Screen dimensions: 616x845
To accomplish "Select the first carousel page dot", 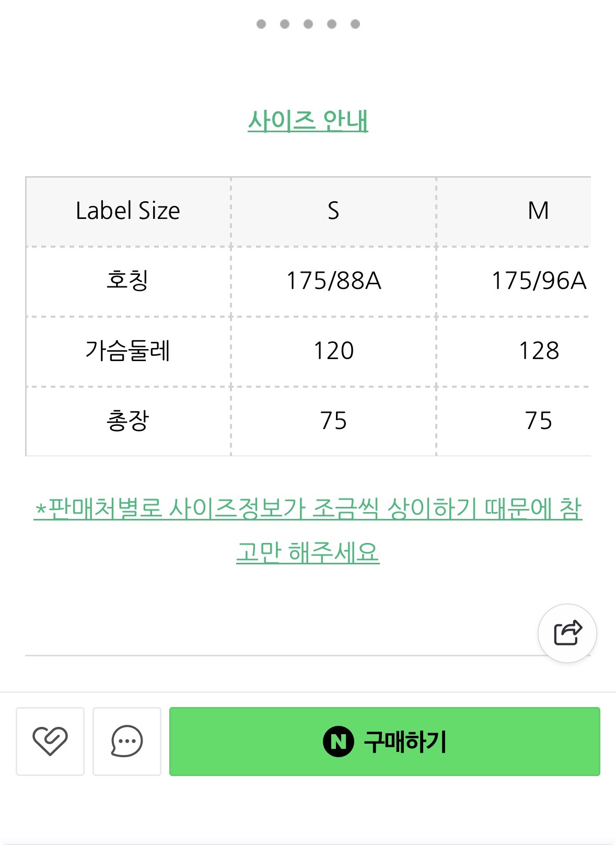I will point(261,24).
